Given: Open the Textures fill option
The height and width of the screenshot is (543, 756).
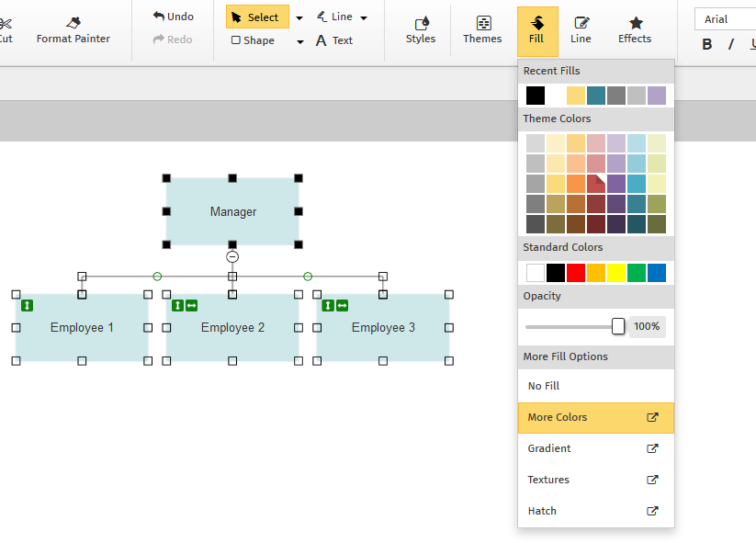Looking at the screenshot, I should (595, 480).
